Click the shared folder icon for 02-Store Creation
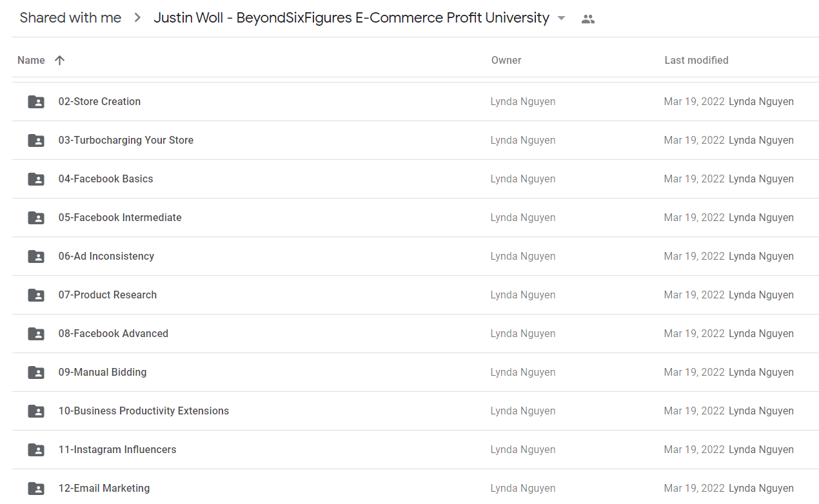Screen dimensions: 819x504 [36, 102]
